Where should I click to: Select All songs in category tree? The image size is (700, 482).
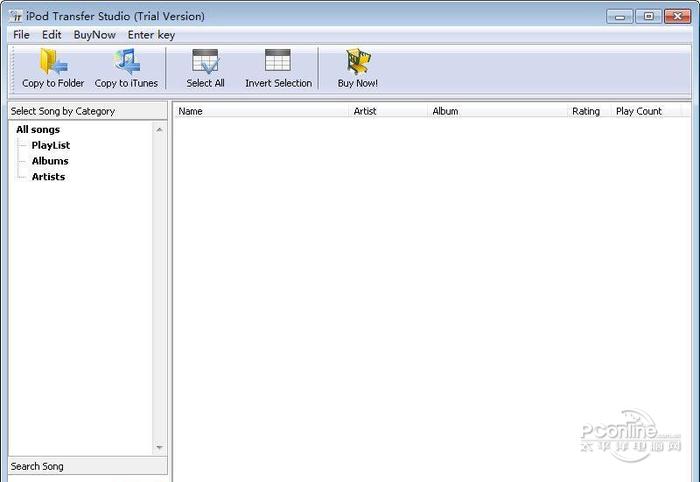click(x=38, y=130)
